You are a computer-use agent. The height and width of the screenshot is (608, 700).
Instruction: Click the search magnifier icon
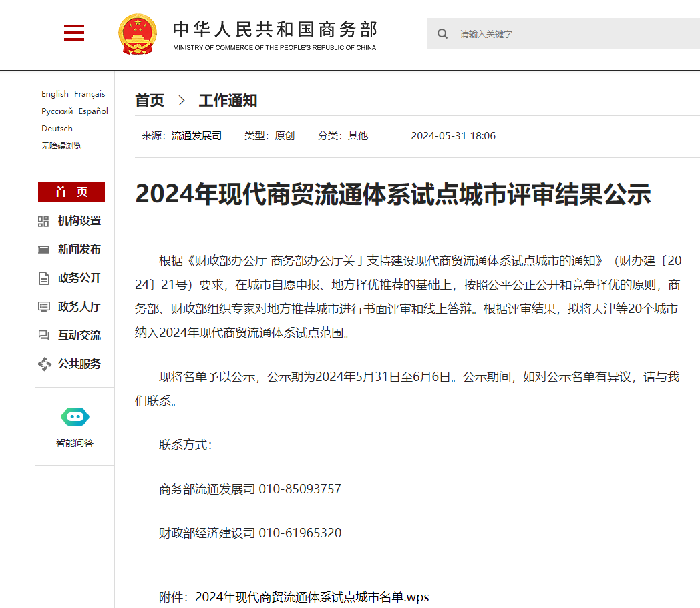[x=442, y=34]
